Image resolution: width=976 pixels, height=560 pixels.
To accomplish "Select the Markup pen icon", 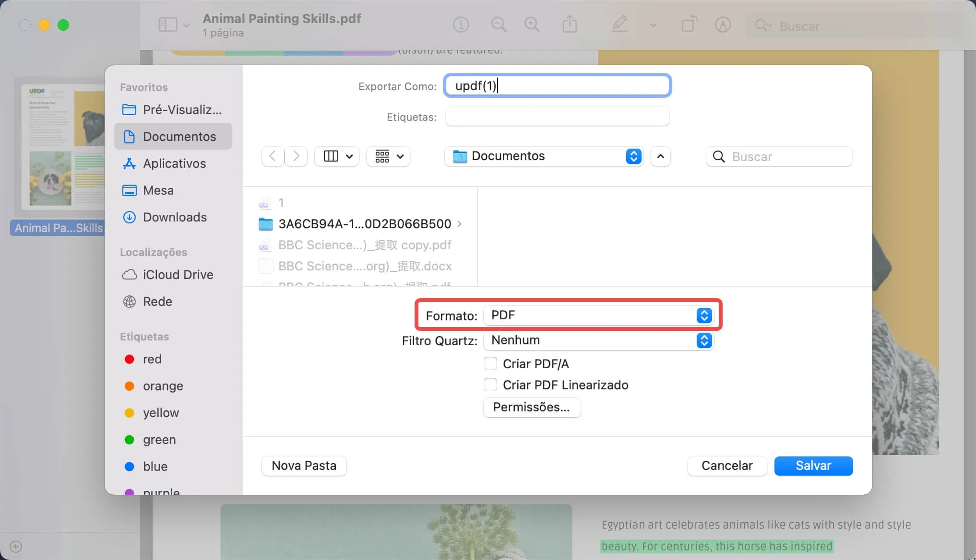I will 620,24.
